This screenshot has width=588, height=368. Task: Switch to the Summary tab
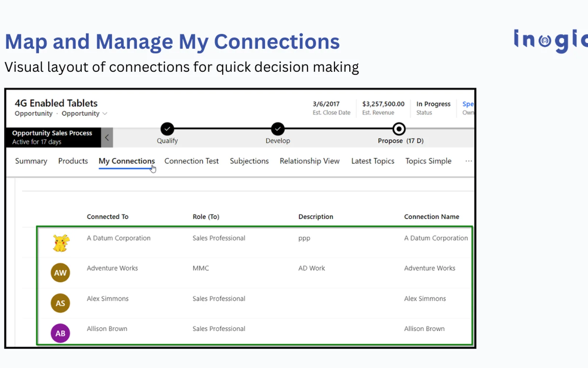[31, 161]
